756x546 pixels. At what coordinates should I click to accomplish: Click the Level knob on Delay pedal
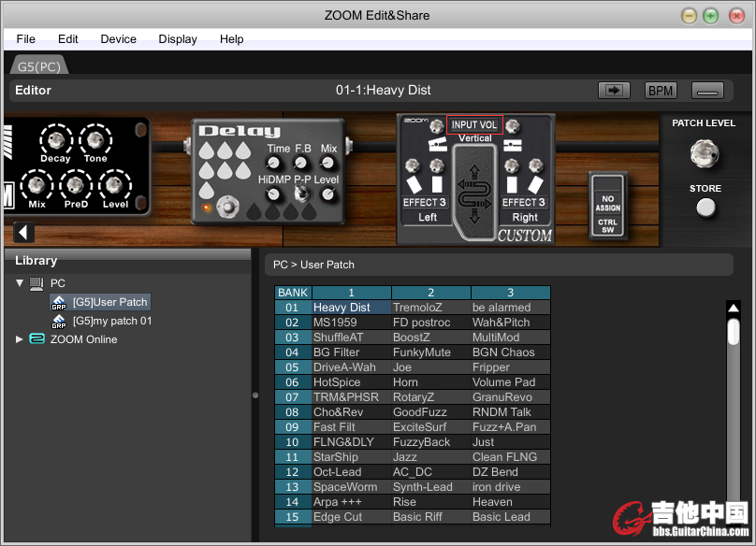[x=327, y=194]
